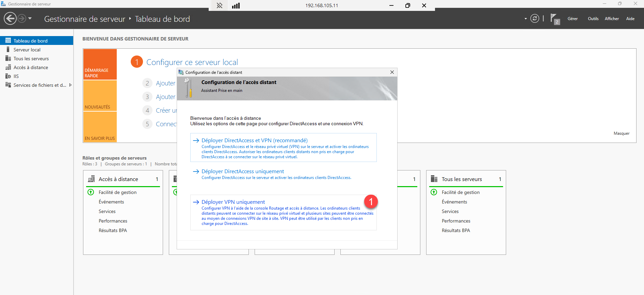
Task: Click the Tous les serveurs tile icon
Action: [x=434, y=179]
